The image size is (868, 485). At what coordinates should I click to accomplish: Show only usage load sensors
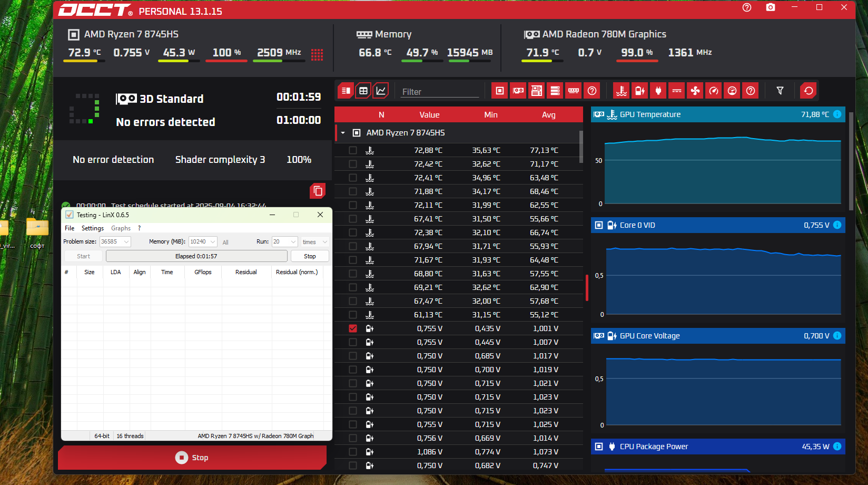click(x=732, y=91)
